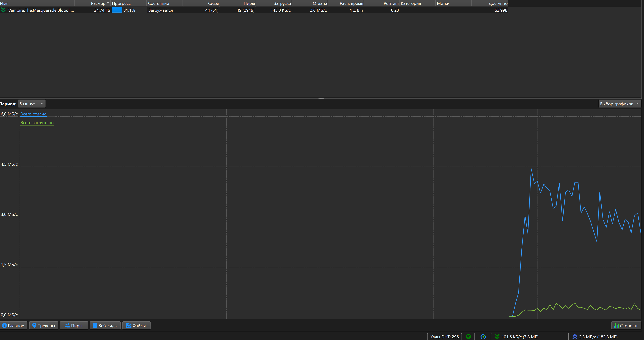Switch to the Трекеры tab
This screenshot has height=340, width=644.
[x=44, y=326]
